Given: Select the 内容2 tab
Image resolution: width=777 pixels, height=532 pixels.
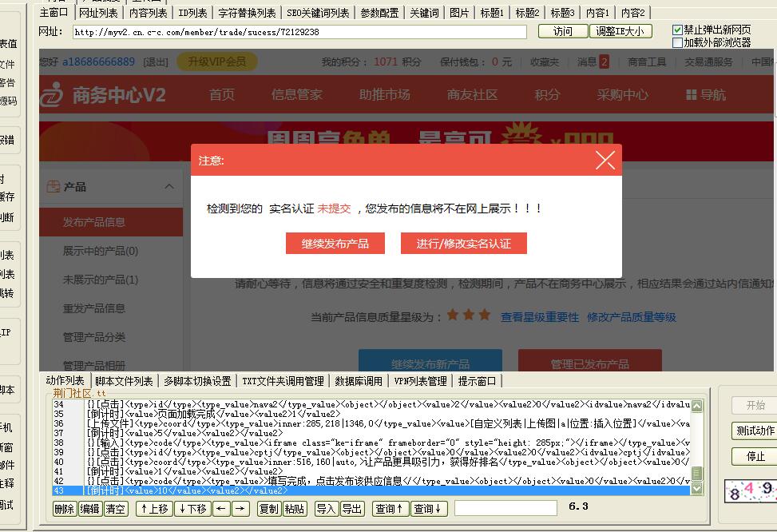Looking at the screenshot, I should (632, 13).
